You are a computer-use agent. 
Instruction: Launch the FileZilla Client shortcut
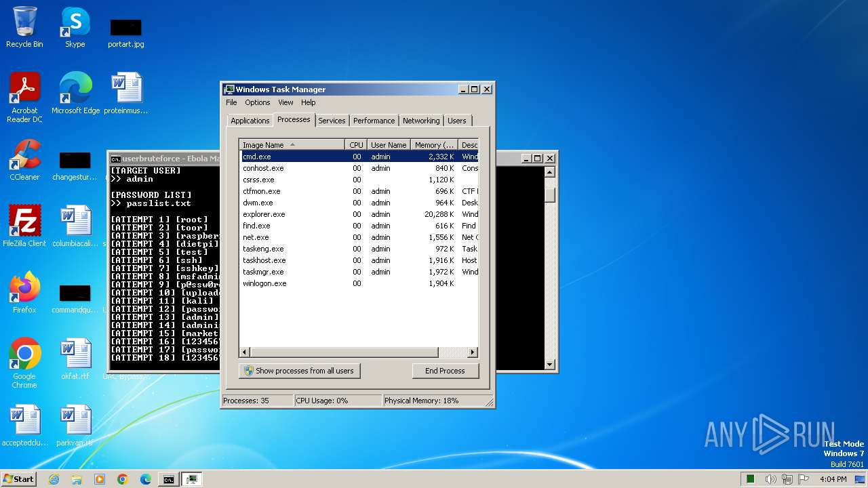[x=24, y=226]
